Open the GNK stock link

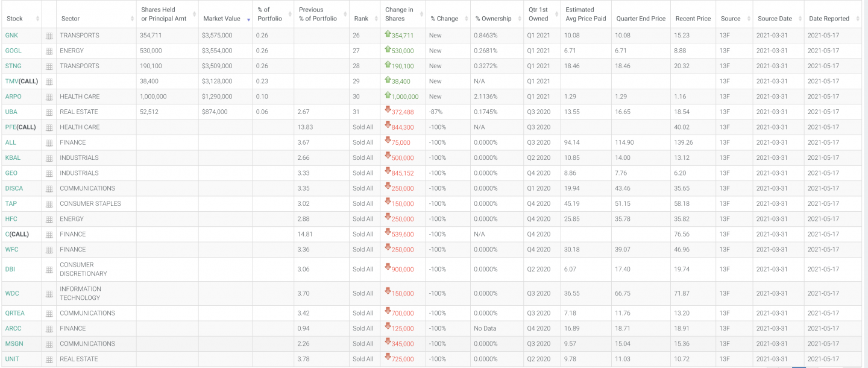pyautogui.click(x=11, y=36)
